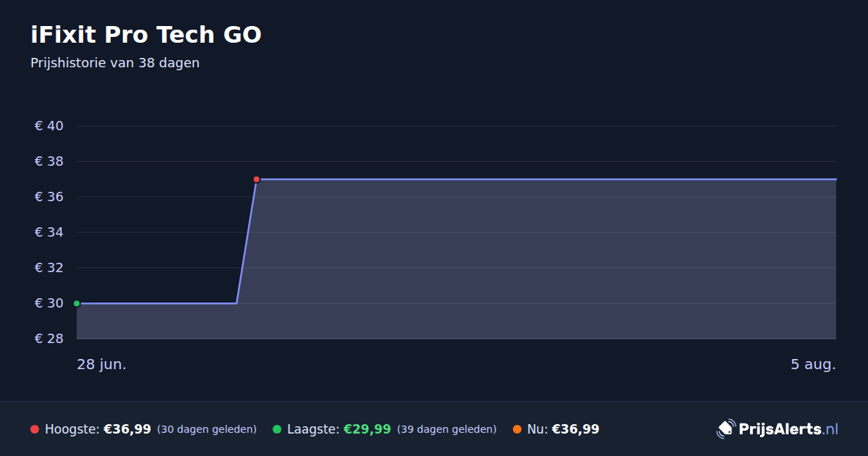This screenshot has width=868, height=456.
Task: Click the € 40 axis label
Action: click(x=49, y=126)
